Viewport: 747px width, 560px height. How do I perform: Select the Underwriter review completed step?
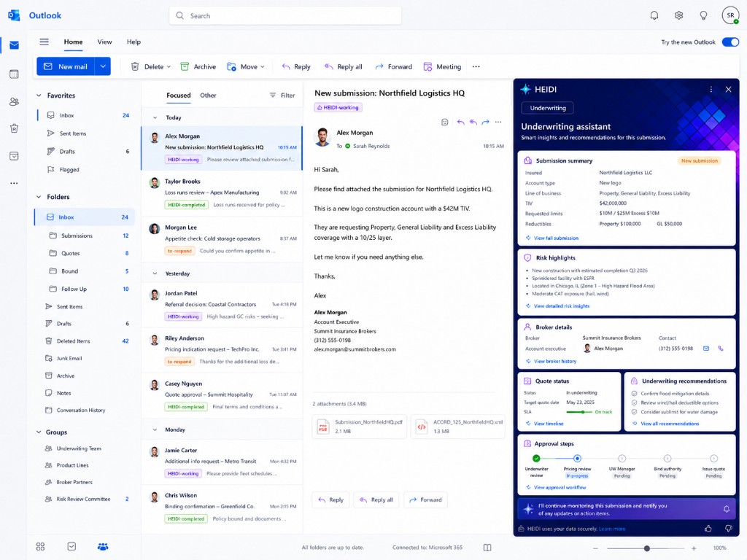[536, 458]
